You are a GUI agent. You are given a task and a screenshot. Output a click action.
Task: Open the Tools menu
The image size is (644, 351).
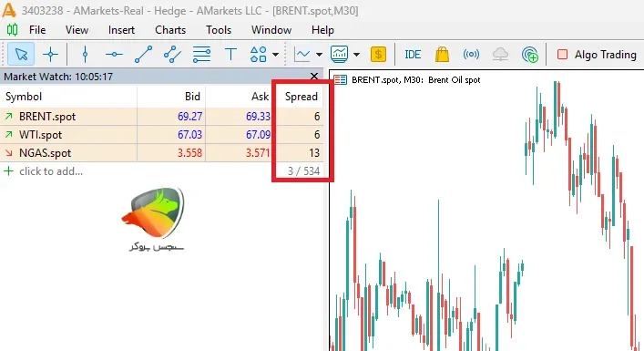pyautogui.click(x=219, y=30)
